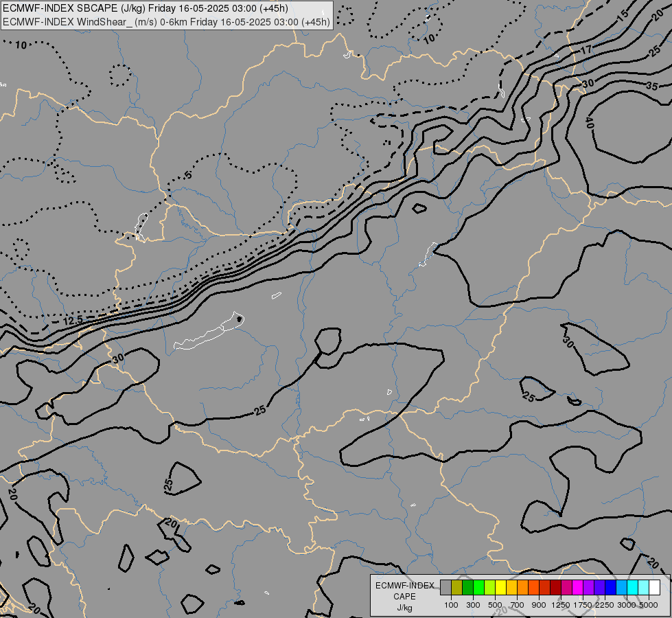Image resolution: width=672 pixels, height=618 pixels.
Task: Click the 5000 legend tick label
Action: (x=649, y=605)
